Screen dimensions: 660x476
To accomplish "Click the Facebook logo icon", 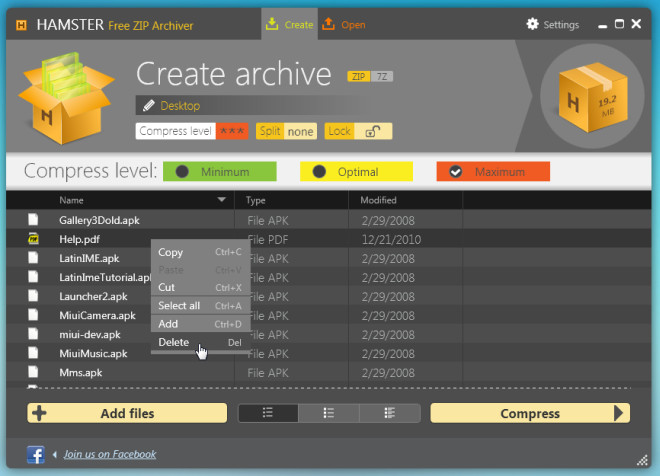I will click(x=36, y=455).
